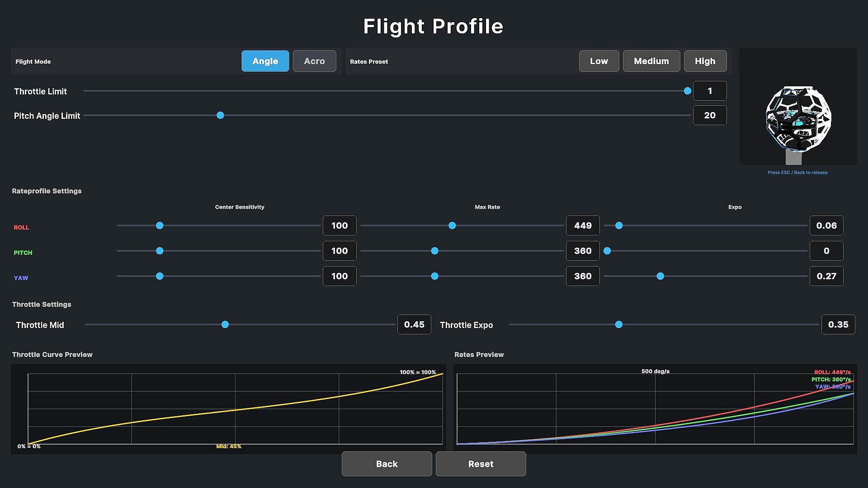
Task: Click the Throttle Mid slider handle
Action: pos(225,324)
